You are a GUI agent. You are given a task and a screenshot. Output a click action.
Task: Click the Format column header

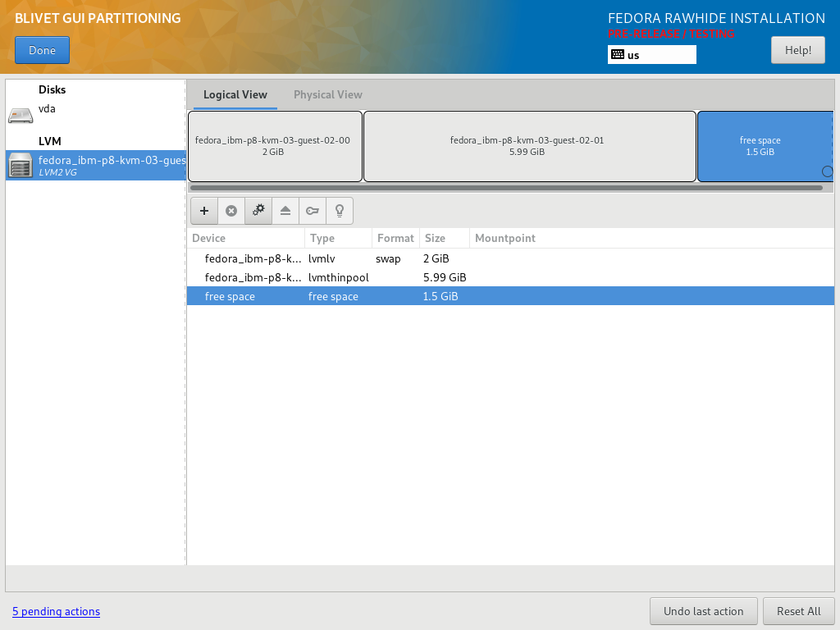(x=396, y=239)
